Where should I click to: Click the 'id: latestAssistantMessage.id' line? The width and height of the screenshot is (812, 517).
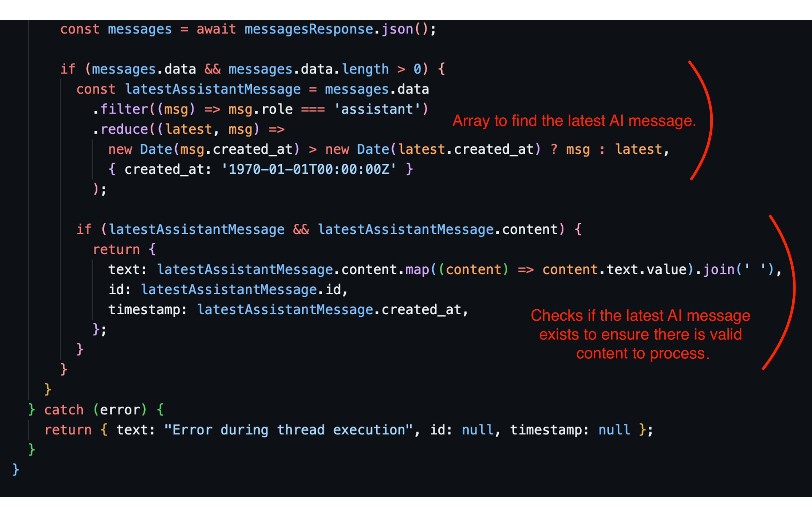pos(228,290)
